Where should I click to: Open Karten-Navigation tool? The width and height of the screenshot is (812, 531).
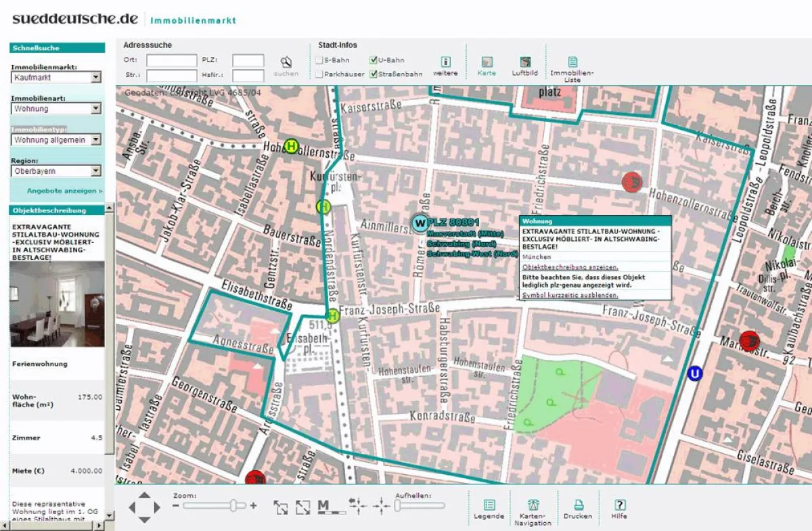533,505
